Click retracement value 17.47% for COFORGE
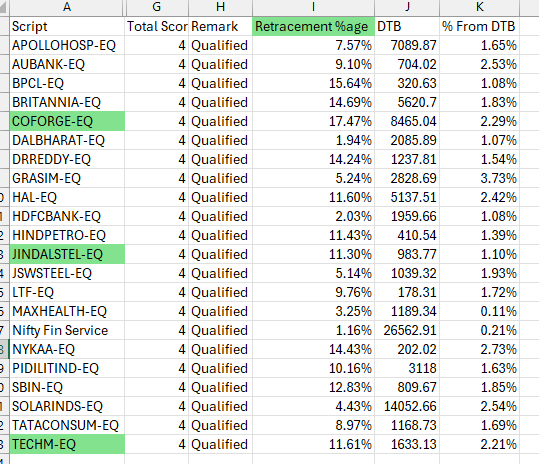Viewport: 539px width, 464px height. click(x=313, y=121)
